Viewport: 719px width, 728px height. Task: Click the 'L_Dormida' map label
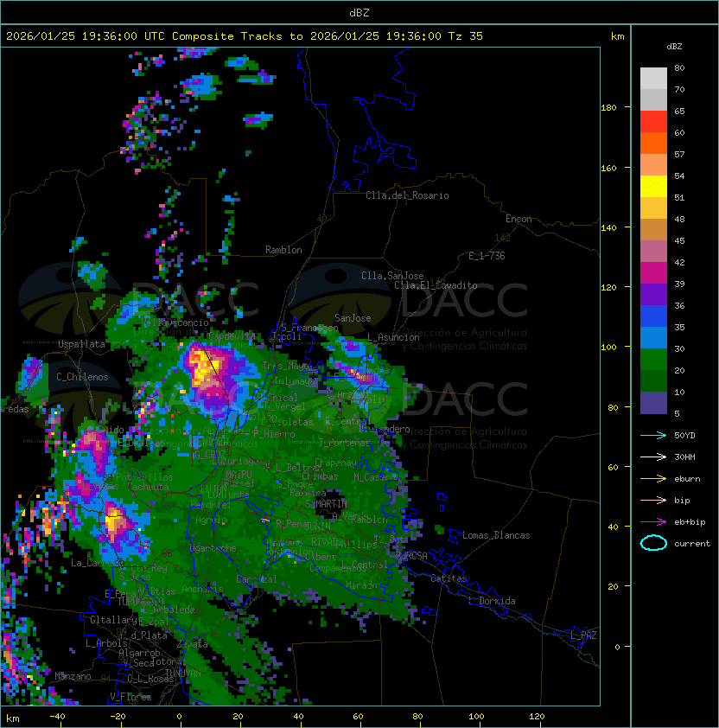tap(492, 601)
